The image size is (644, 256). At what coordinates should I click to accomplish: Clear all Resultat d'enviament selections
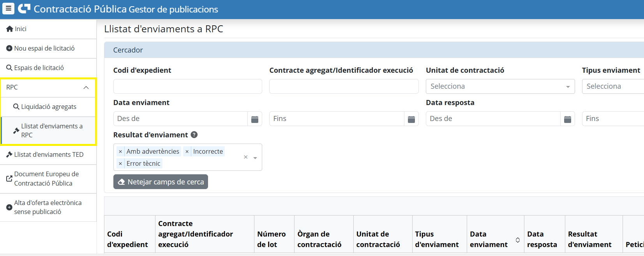point(245,157)
